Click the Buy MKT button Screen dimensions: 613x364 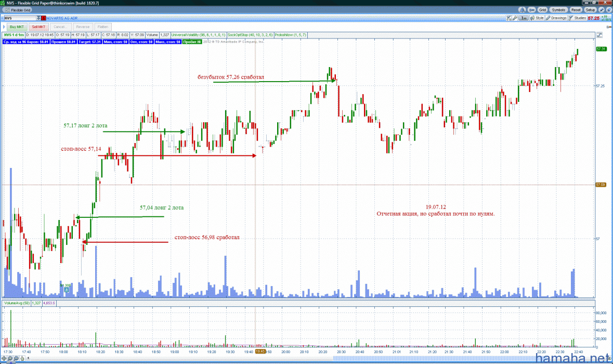pos(17,27)
